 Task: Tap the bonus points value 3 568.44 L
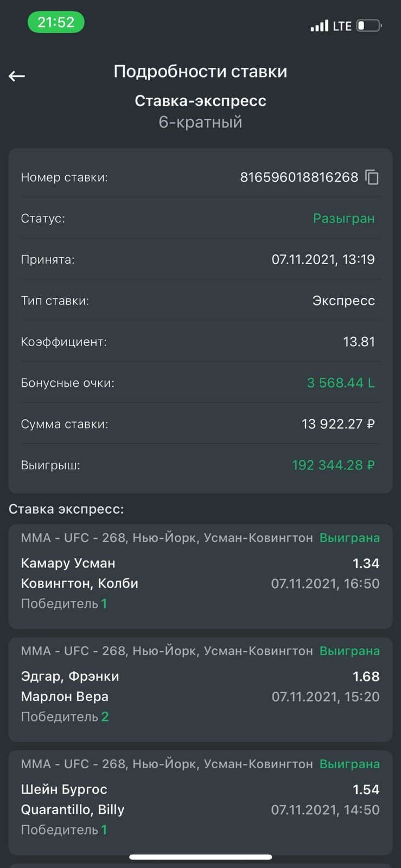(x=341, y=383)
